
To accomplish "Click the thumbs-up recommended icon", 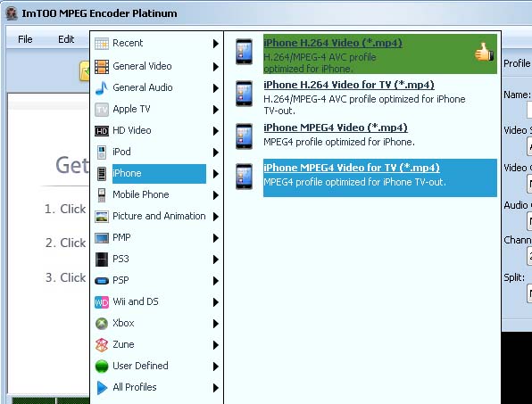I will [x=484, y=53].
